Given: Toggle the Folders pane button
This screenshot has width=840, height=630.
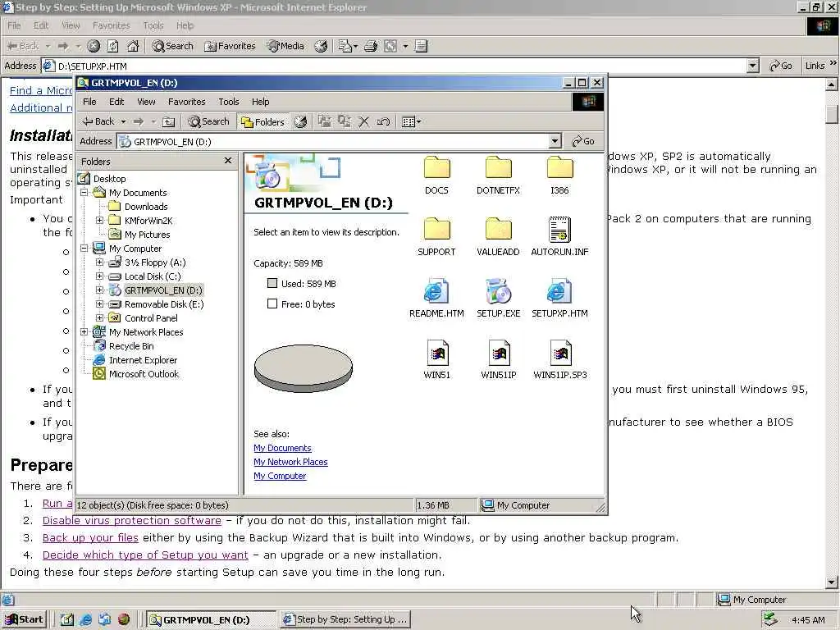Looking at the screenshot, I should tap(262, 122).
